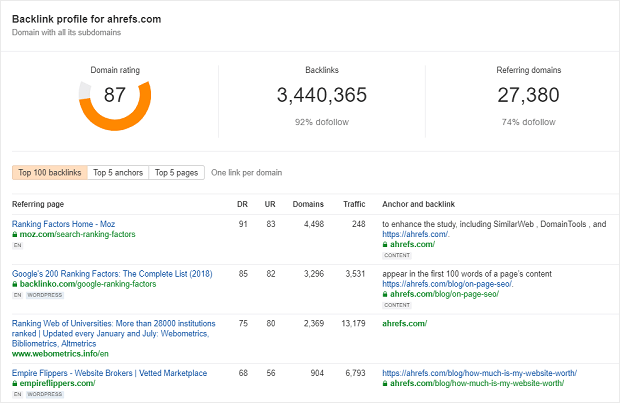Click CONTENT tag in backlinko row
The width and height of the screenshot is (620, 403).
397,305
